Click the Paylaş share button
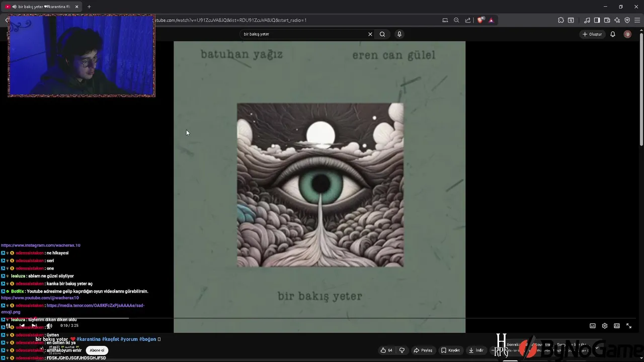The height and width of the screenshot is (362, 644). (x=423, y=350)
